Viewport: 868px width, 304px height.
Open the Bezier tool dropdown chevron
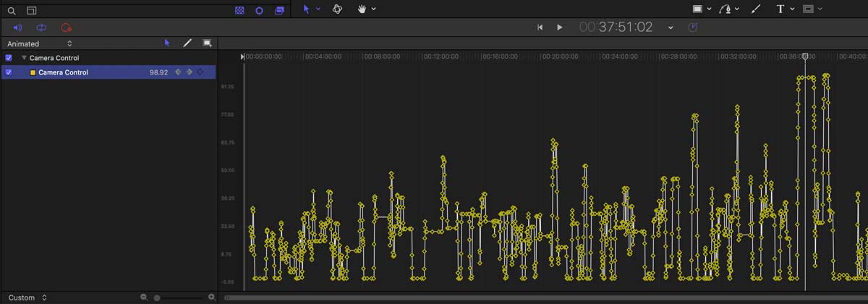[x=737, y=9]
